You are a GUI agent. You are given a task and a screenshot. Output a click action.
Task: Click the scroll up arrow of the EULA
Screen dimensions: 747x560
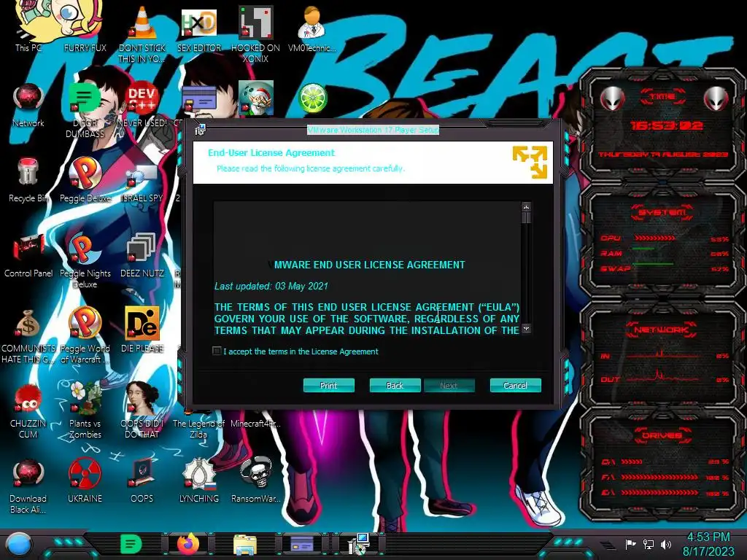coord(526,206)
